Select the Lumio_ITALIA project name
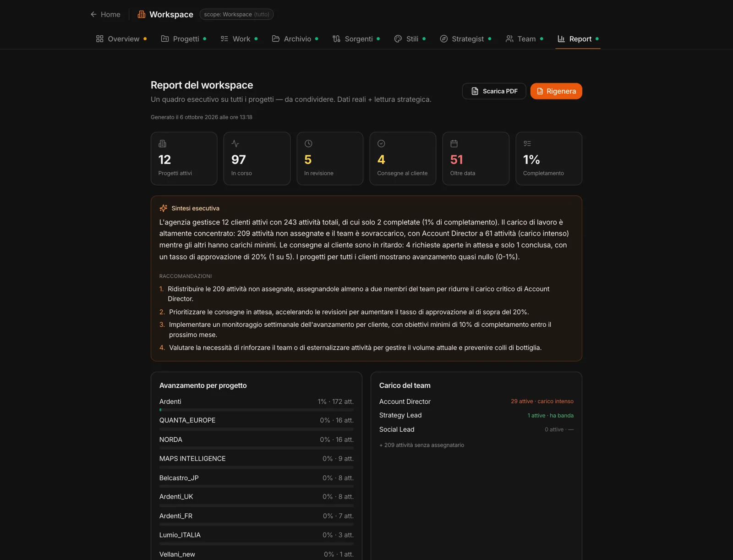733x560 pixels. pos(180,535)
